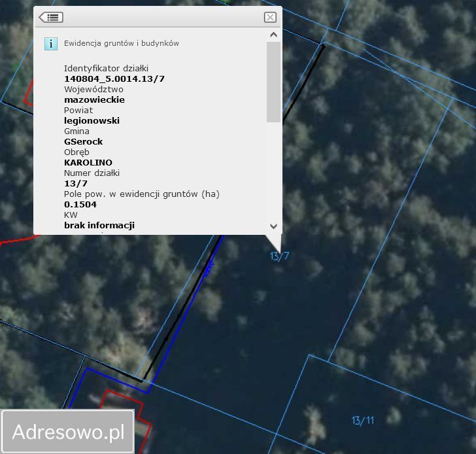The width and height of the screenshot is (476, 454).
Task: Click the 'Obręb' label
Action: pos(76,152)
